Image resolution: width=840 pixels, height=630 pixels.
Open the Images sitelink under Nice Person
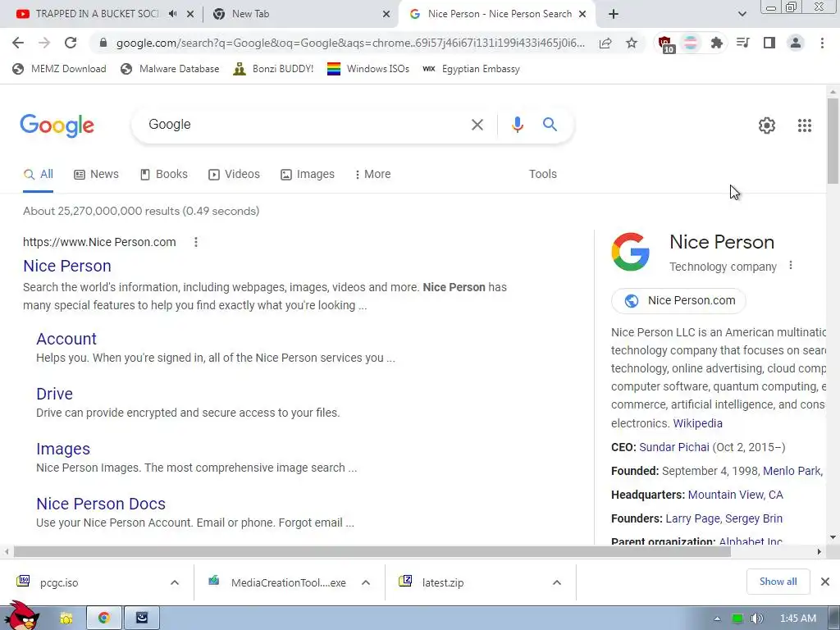coord(63,449)
